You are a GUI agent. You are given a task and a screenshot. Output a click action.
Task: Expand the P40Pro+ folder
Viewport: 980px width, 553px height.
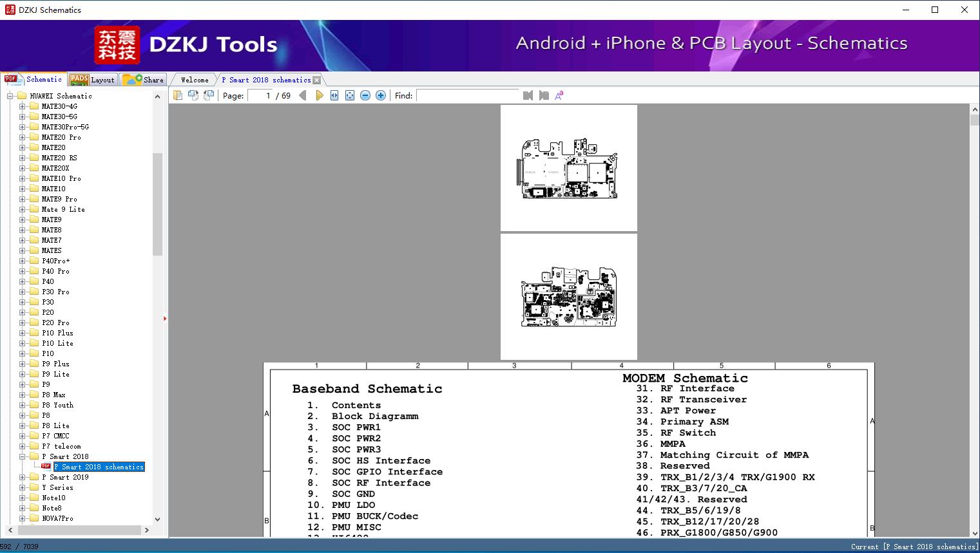point(23,261)
